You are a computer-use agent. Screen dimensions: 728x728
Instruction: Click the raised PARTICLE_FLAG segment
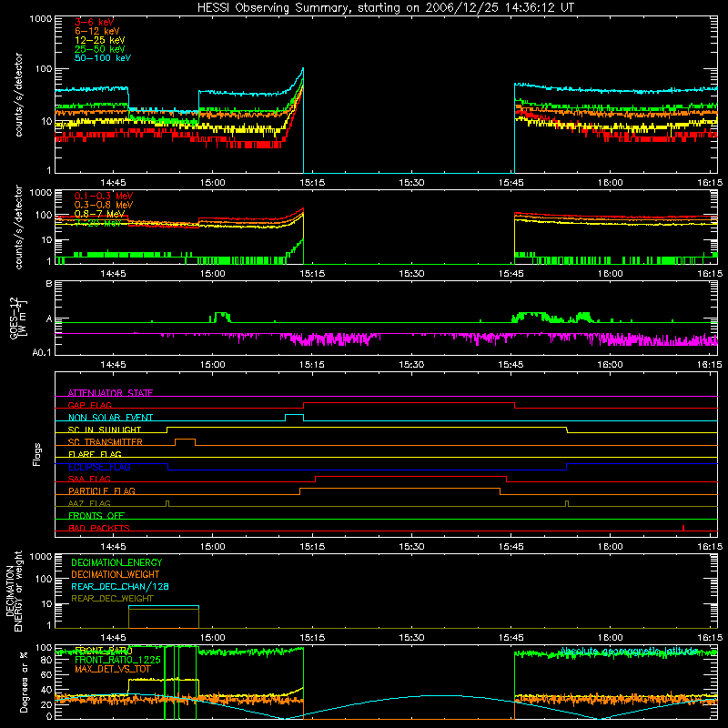[399, 489]
